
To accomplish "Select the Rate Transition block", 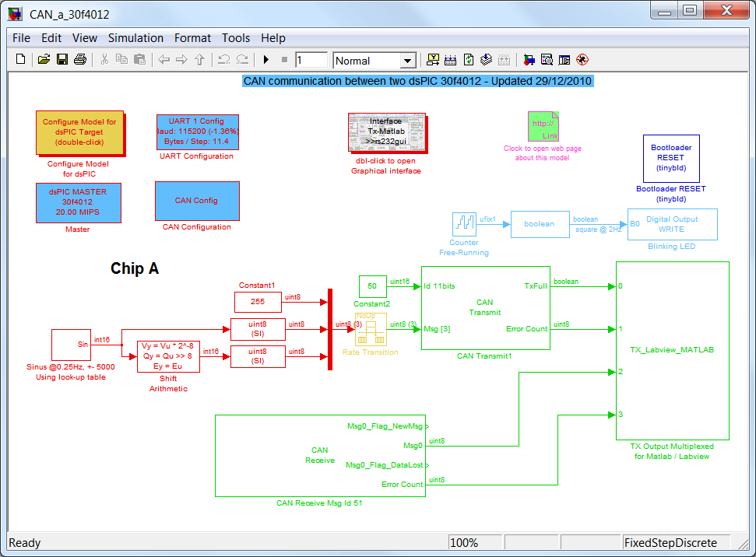I will [x=371, y=330].
